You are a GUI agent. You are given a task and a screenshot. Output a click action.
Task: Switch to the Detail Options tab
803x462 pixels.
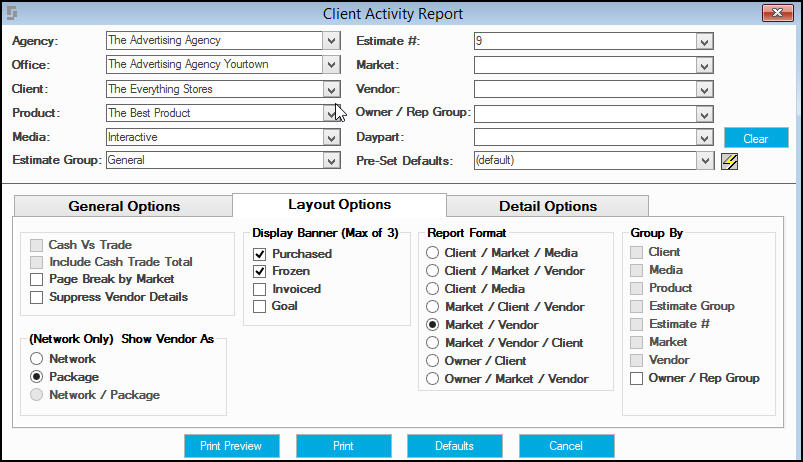click(548, 206)
